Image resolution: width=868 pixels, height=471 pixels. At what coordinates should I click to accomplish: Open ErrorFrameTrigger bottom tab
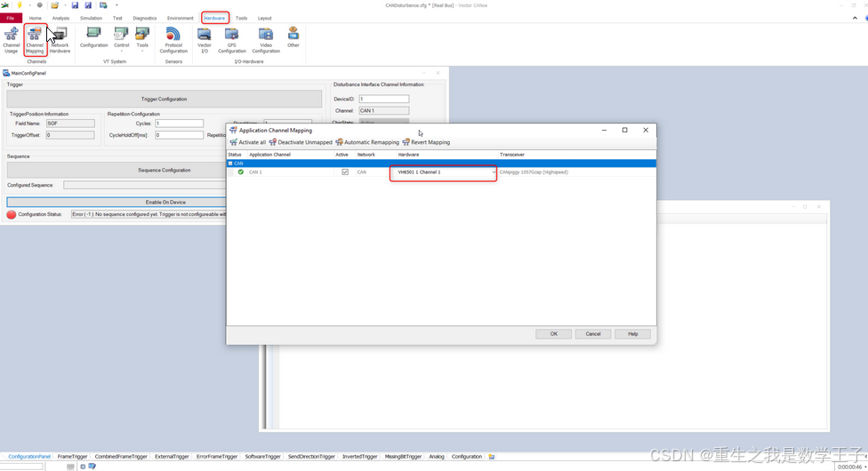pyautogui.click(x=216, y=457)
